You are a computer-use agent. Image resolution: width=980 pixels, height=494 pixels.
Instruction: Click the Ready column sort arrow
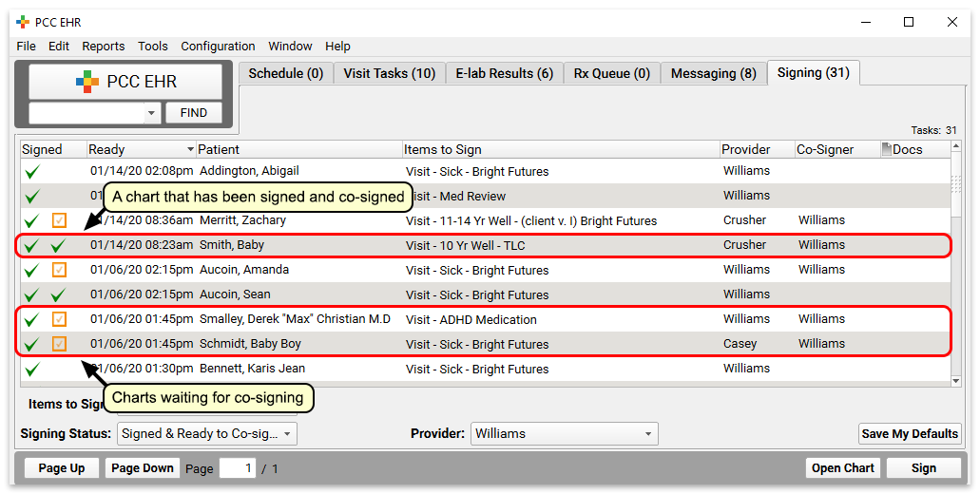(x=190, y=150)
